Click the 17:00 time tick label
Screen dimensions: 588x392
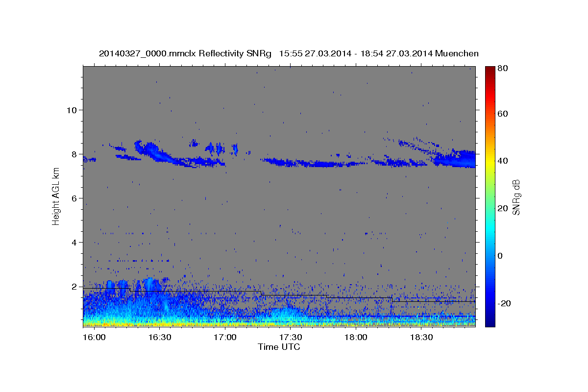click(x=225, y=338)
